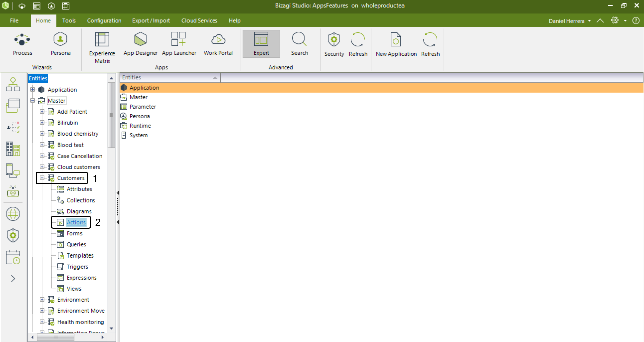Open the Configuration tab
Image resolution: width=644 pixels, height=342 pixels.
point(104,20)
